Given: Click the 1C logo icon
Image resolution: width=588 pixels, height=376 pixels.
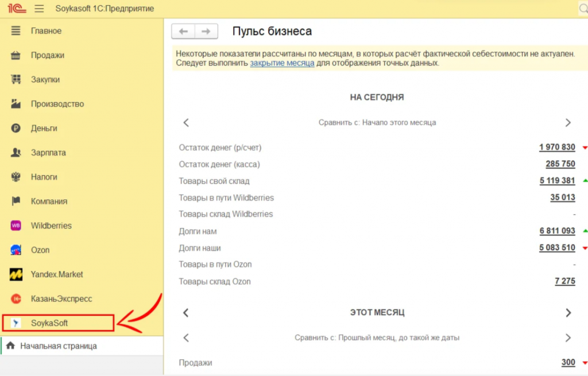Looking at the screenshot, I should tap(15, 9).
